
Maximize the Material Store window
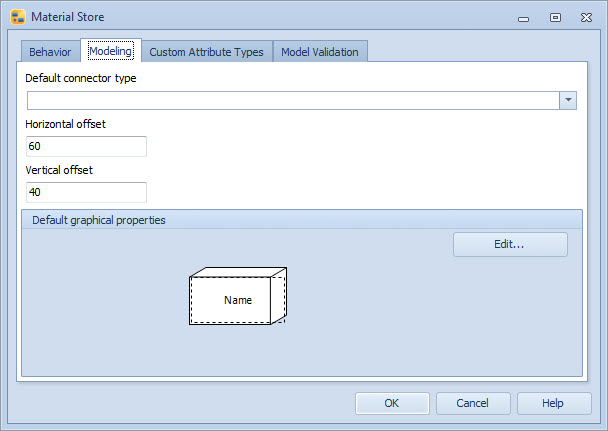click(x=555, y=17)
